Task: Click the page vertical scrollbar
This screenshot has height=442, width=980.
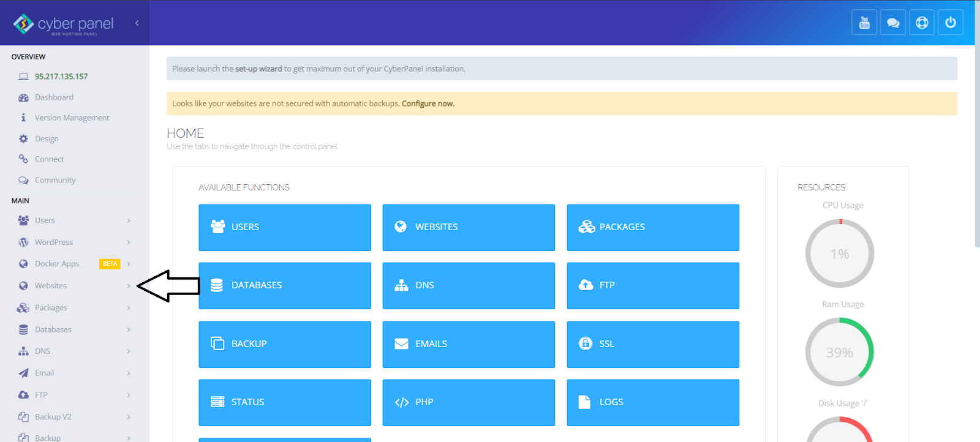Action: (977, 124)
